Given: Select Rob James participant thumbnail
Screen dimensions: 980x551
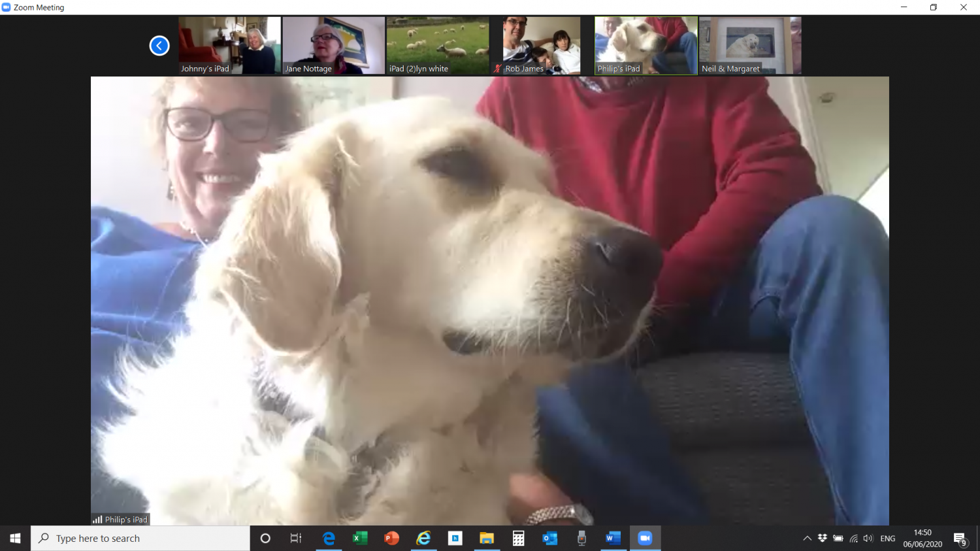Looking at the screenshot, I should tap(542, 45).
